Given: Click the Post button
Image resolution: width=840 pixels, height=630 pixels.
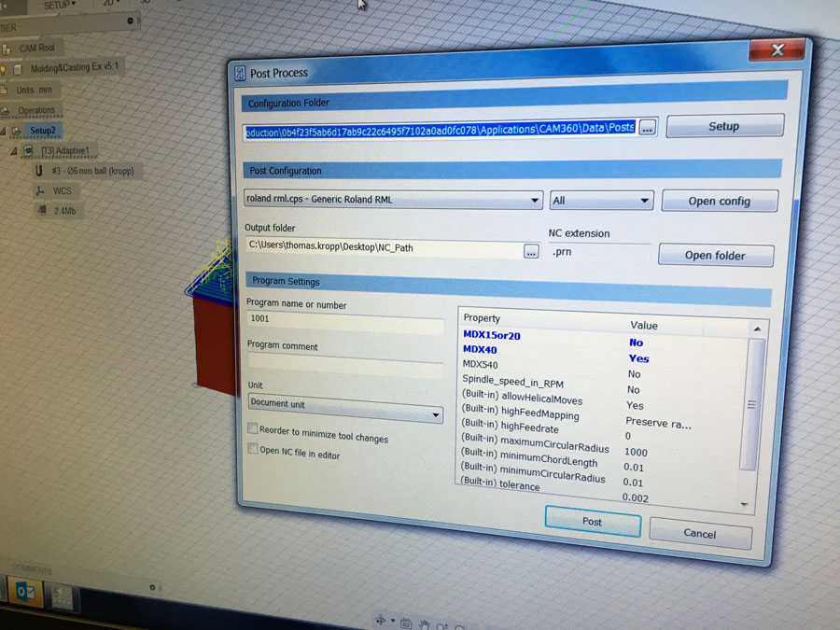Looking at the screenshot, I should tap(593, 521).
